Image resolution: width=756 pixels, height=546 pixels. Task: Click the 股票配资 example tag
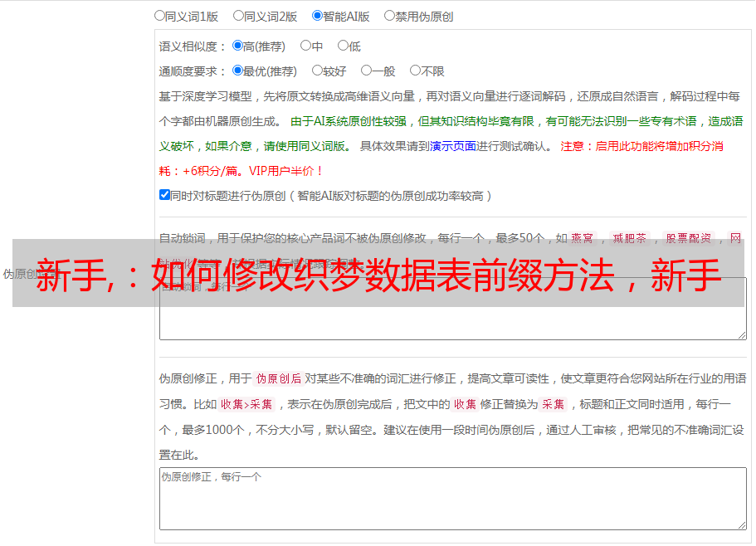[689, 238]
